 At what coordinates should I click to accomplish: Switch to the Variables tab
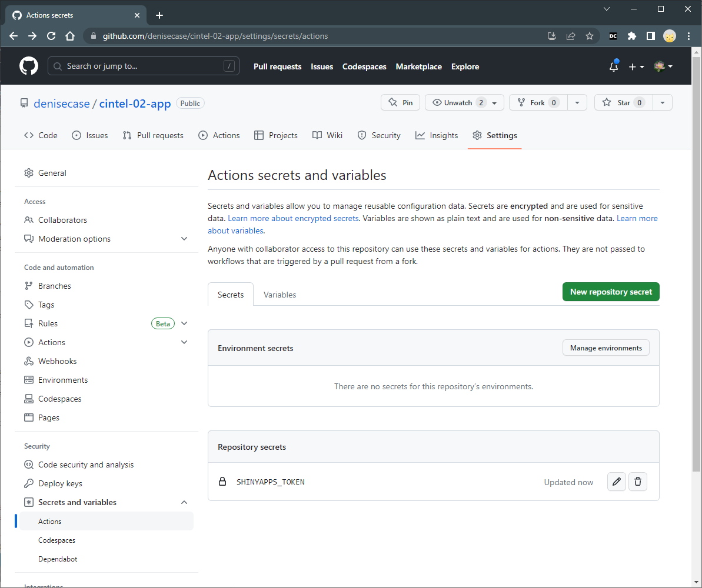pyautogui.click(x=280, y=295)
